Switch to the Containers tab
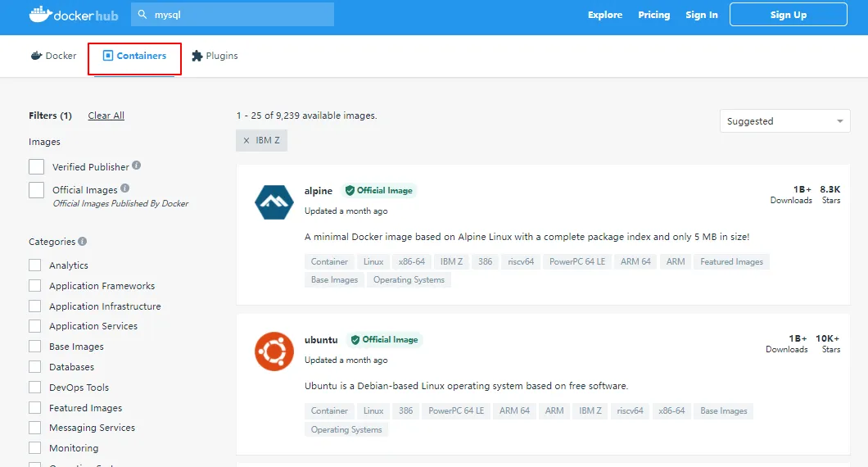 click(134, 56)
